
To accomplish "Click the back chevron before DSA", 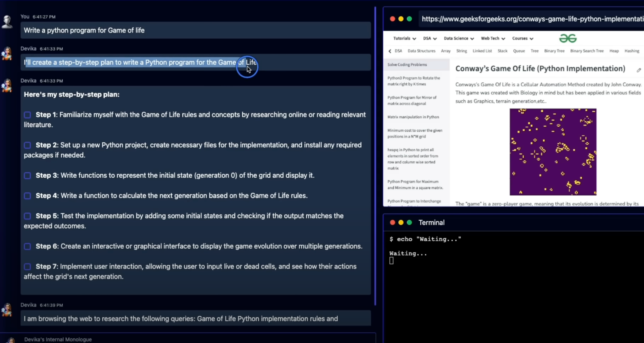I will 390,51.
